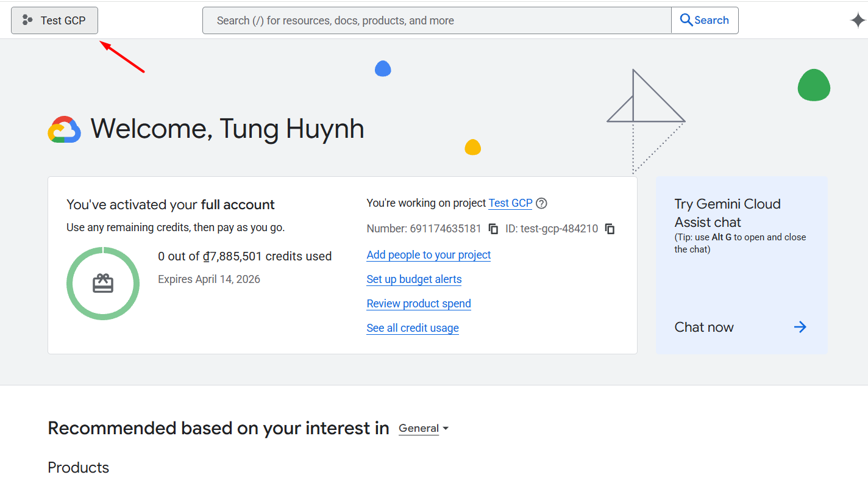Copy the project ID using its copy icon
The height and width of the screenshot is (494, 868).
point(610,229)
